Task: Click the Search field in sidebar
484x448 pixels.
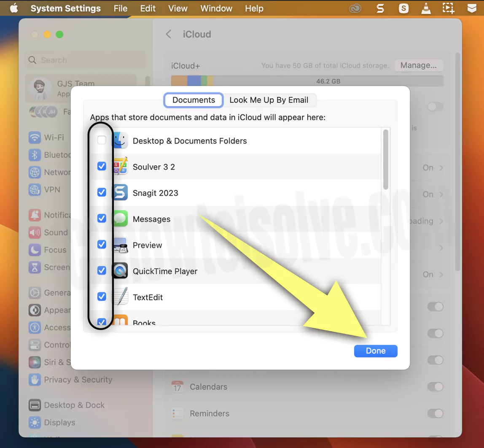Action: [x=85, y=60]
